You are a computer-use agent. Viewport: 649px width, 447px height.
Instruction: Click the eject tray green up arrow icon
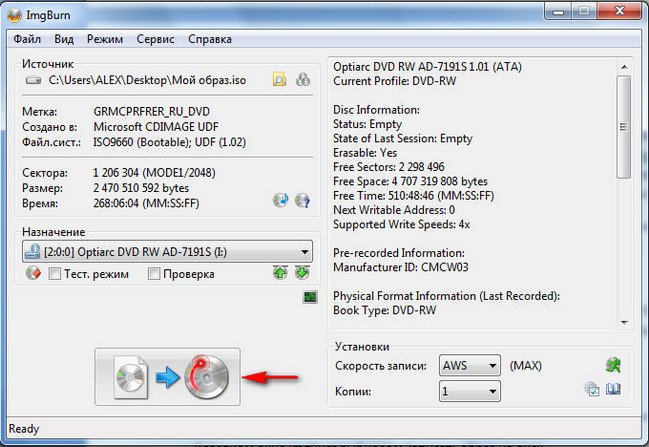click(x=280, y=273)
